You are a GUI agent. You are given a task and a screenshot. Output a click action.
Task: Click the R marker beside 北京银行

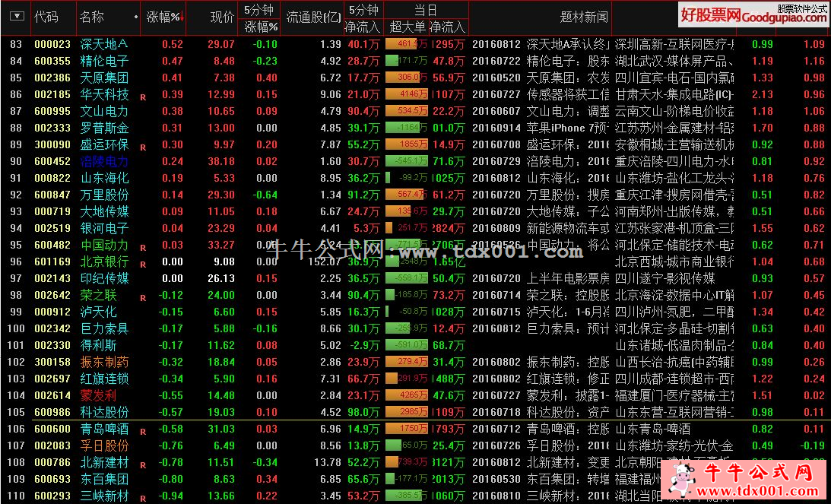pos(143,265)
